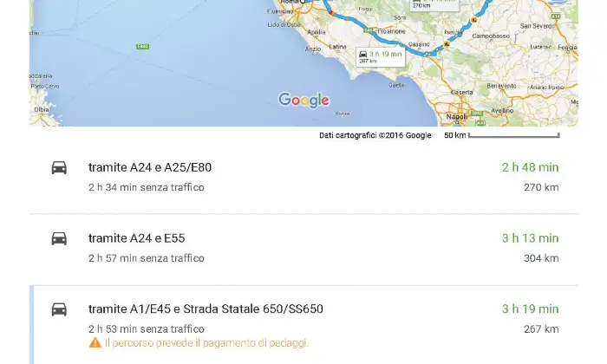The image size is (607, 364).
Task: Click the car icon in the map's 3 h 19 min callout
Action: coord(362,54)
